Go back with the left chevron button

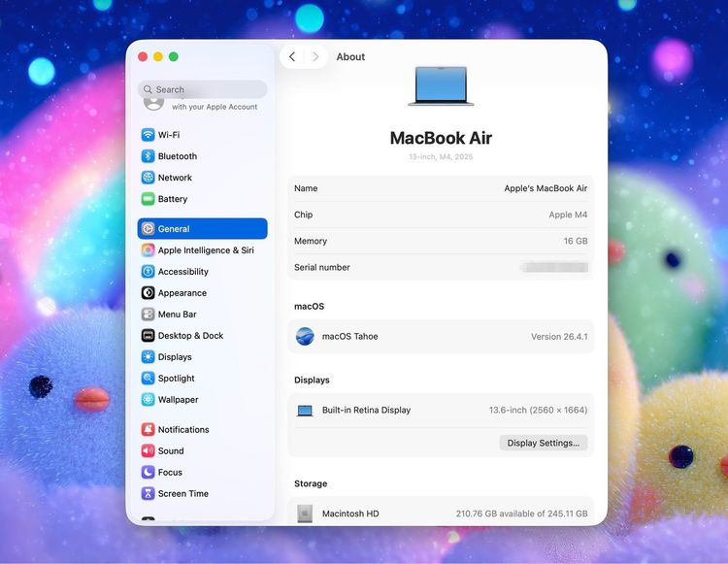(292, 56)
